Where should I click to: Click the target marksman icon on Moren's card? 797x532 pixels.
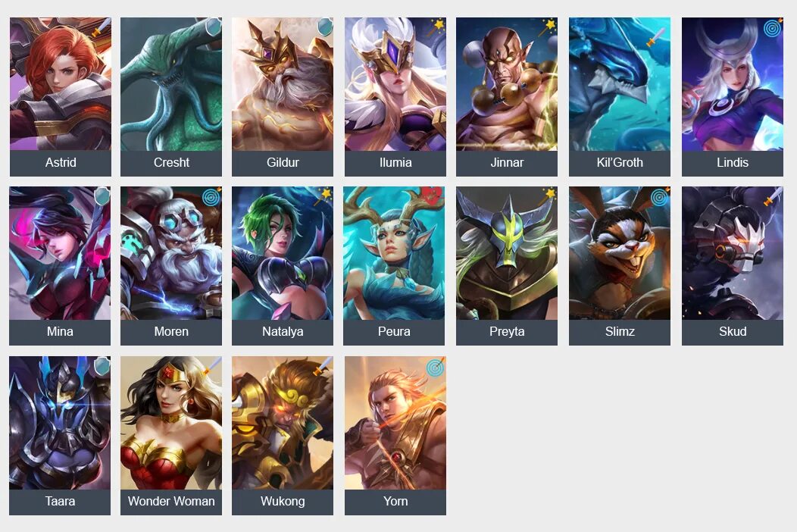211,196
